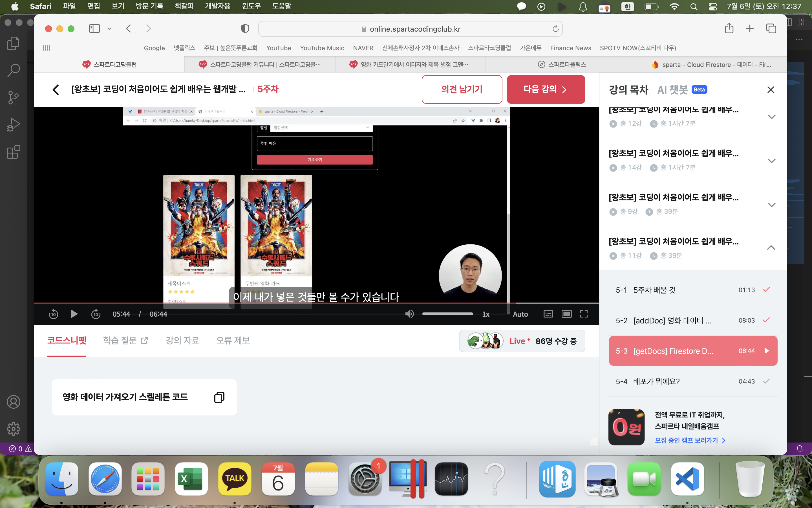Reload the page in Safari
The image size is (812, 508).
555,29
